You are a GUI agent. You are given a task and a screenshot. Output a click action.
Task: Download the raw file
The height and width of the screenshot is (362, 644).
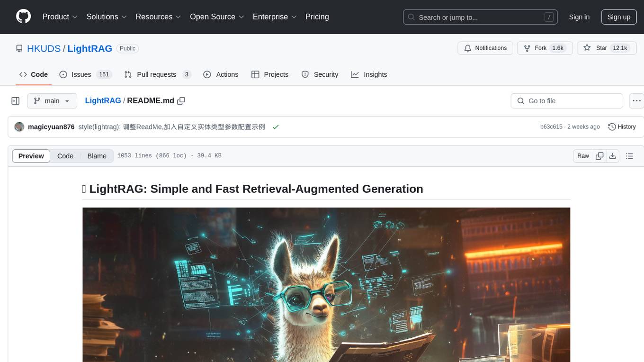[612, 156]
